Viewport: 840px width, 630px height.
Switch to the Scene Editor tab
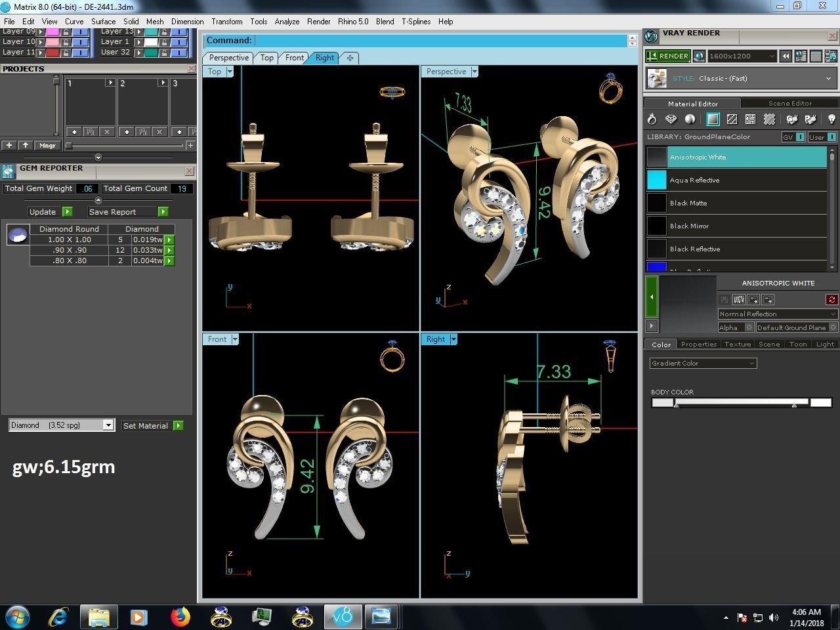pos(789,103)
